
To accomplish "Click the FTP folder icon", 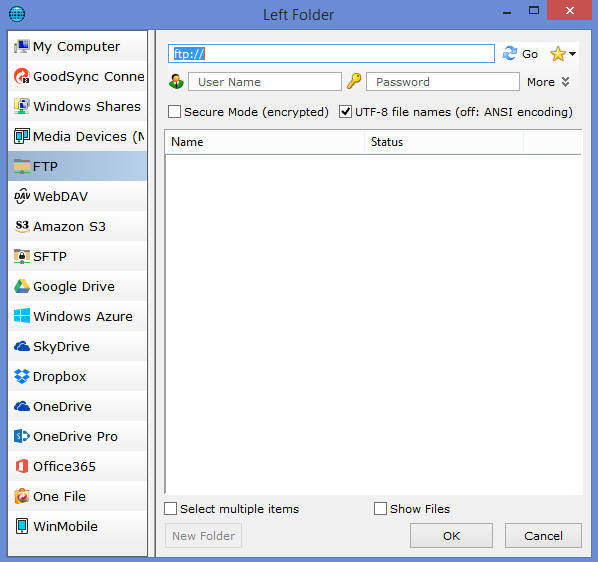I will point(22,166).
